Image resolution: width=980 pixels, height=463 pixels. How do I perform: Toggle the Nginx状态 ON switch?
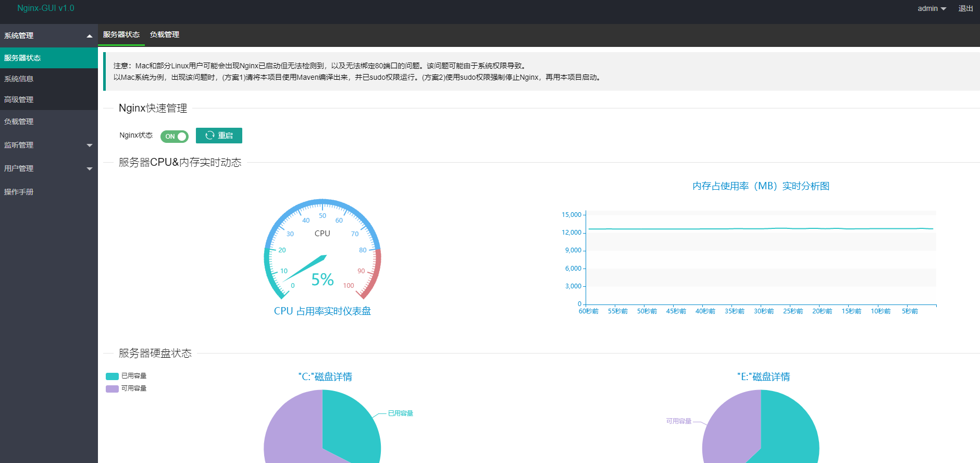[175, 137]
